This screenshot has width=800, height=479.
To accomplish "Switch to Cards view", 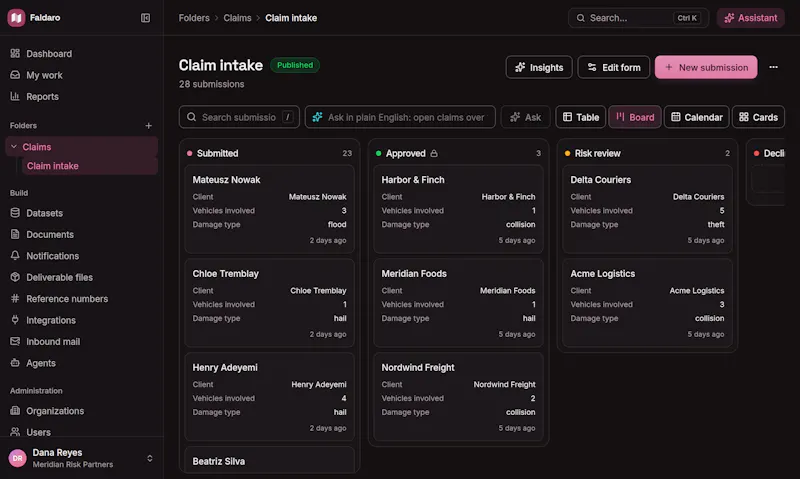I will pyautogui.click(x=758, y=117).
